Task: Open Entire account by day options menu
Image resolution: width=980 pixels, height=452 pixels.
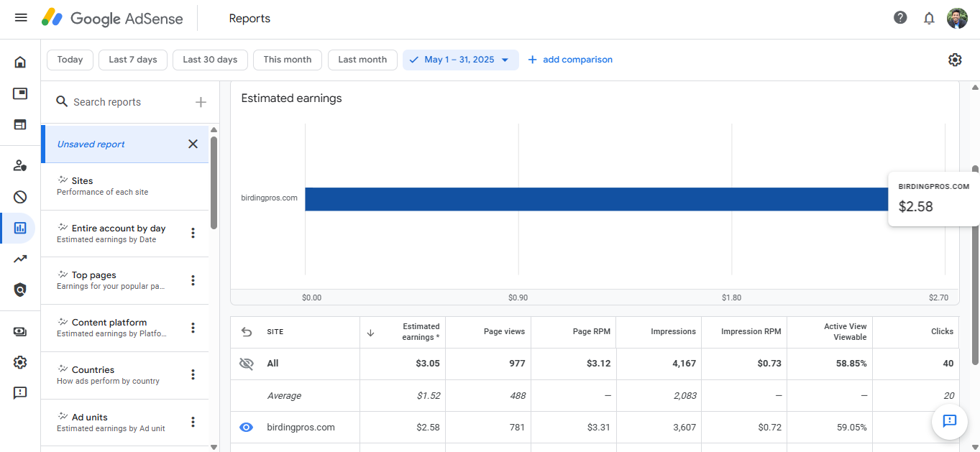Action: click(193, 233)
